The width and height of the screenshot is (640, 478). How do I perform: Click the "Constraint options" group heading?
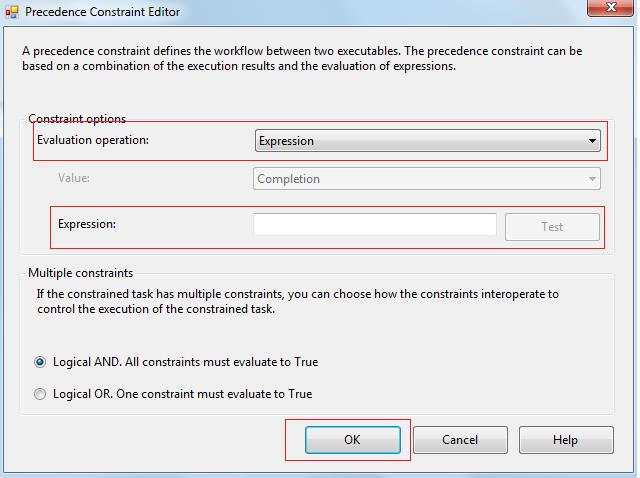coord(77,119)
